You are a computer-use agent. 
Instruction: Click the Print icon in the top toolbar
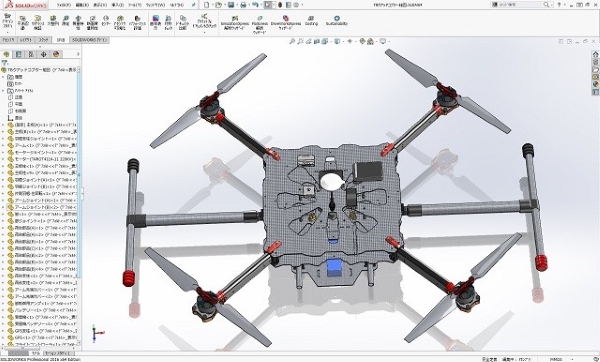(x=243, y=5)
